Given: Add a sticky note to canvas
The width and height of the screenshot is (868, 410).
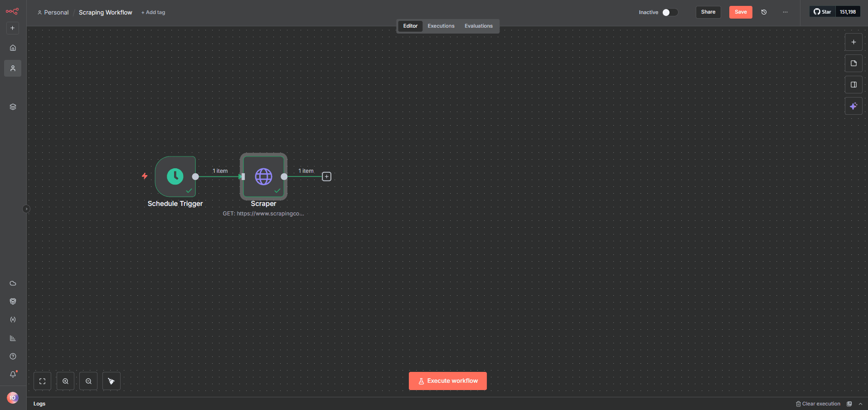Looking at the screenshot, I should tap(853, 63).
